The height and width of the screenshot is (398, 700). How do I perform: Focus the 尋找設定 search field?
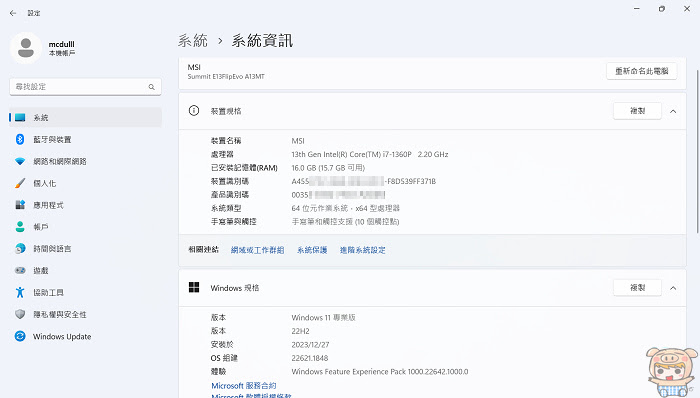85,87
